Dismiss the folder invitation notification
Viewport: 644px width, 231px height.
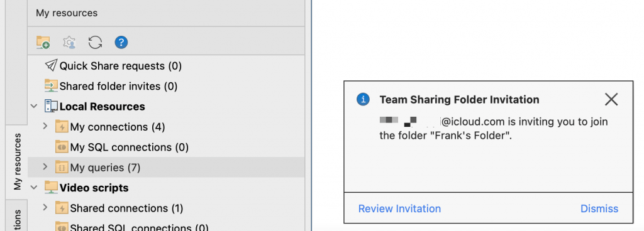599,209
